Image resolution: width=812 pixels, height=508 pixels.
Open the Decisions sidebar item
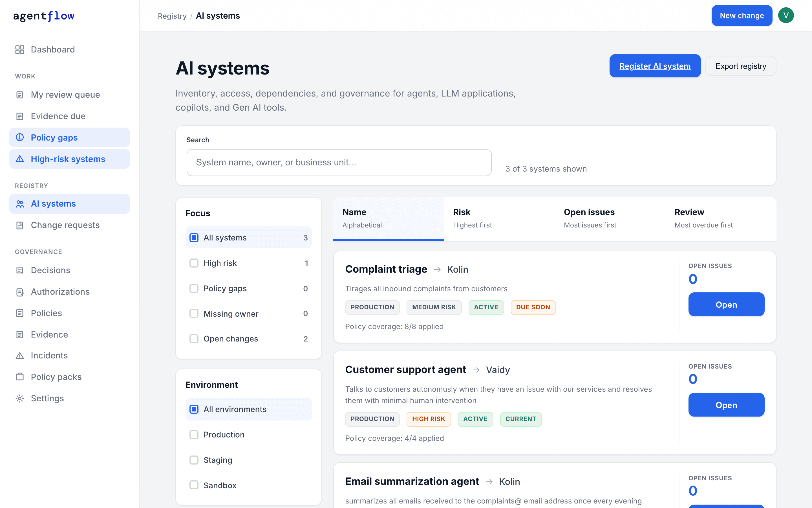[69, 270]
